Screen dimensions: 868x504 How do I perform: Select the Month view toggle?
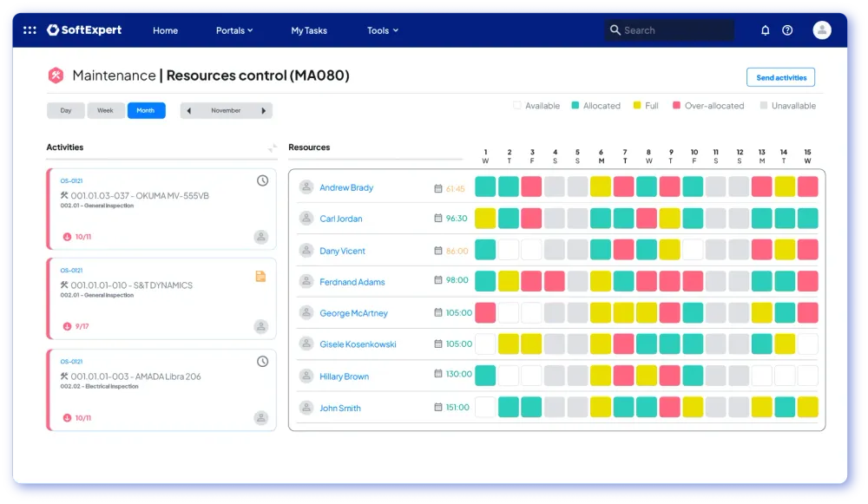coord(146,111)
